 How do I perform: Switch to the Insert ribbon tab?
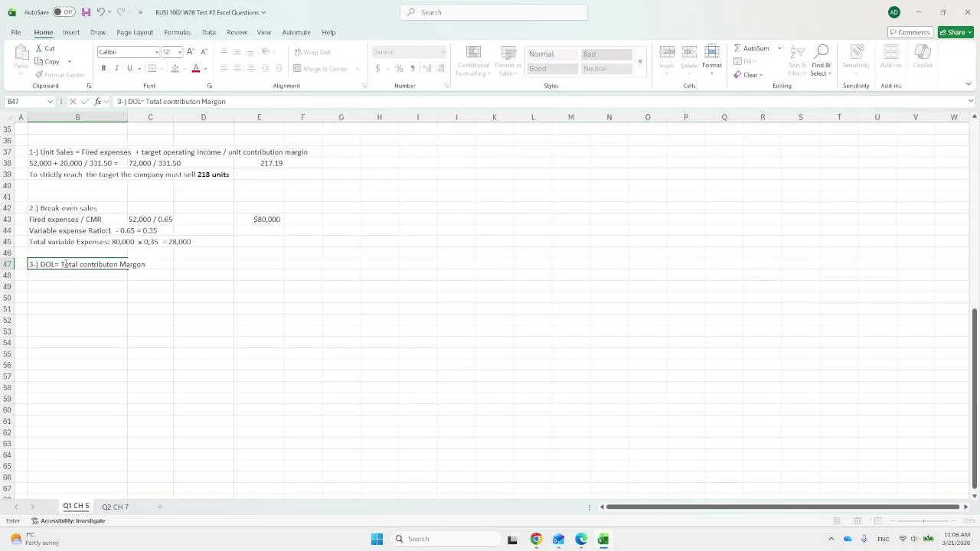[x=71, y=32]
